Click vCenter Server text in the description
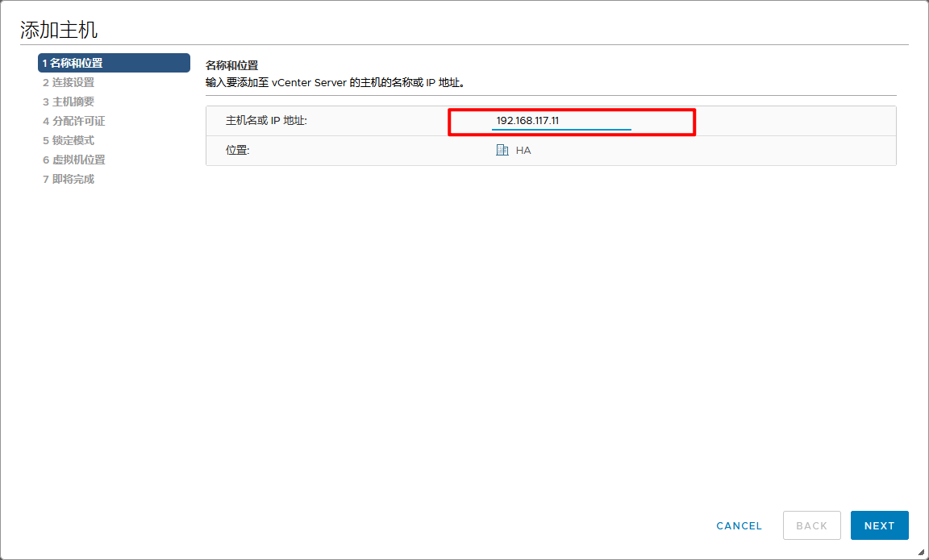The image size is (929, 560). pos(309,82)
